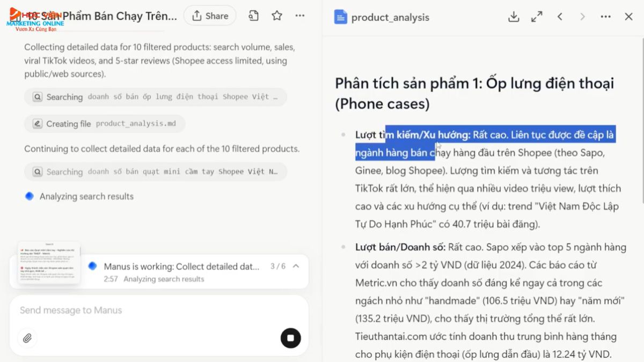Click the highlighted text Lượt tìm kiếm/Xu hướng
The image size is (644, 362).
coord(413,135)
